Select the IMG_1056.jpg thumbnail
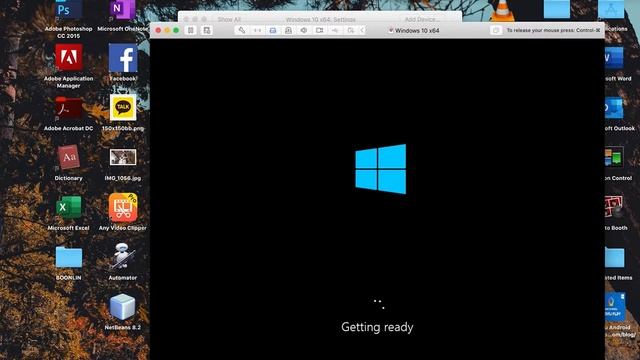 click(123, 157)
